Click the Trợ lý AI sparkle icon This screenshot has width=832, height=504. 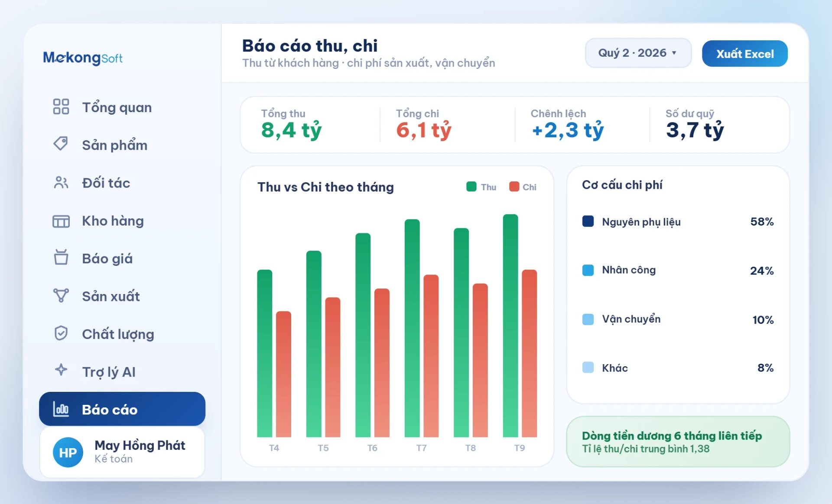pos(61,369)
